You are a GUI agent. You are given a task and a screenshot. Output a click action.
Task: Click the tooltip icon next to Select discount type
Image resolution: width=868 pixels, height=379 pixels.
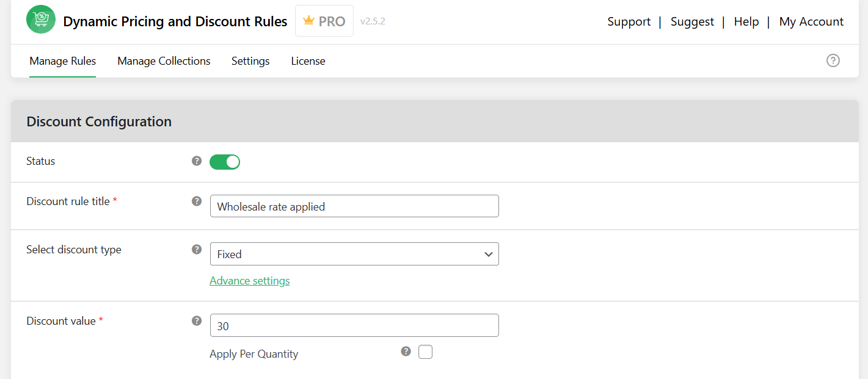tap(196, 250)
